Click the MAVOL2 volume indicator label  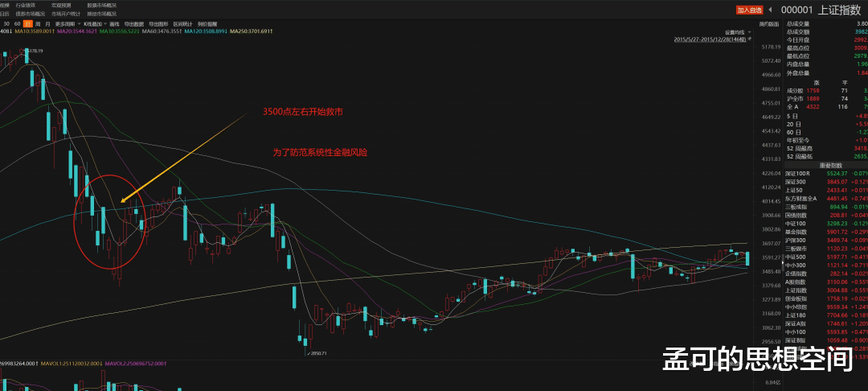pyautogui.click(x=136, y=364)
